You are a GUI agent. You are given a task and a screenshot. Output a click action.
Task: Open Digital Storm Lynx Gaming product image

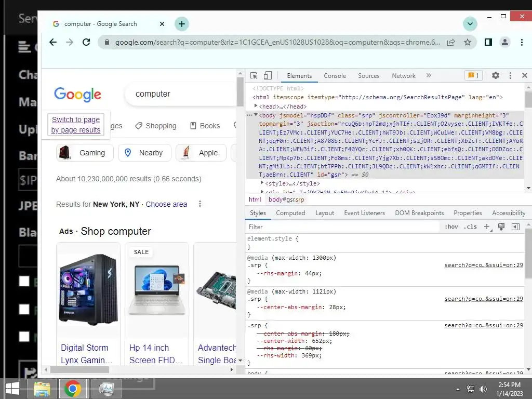click(x=88, y=289)
